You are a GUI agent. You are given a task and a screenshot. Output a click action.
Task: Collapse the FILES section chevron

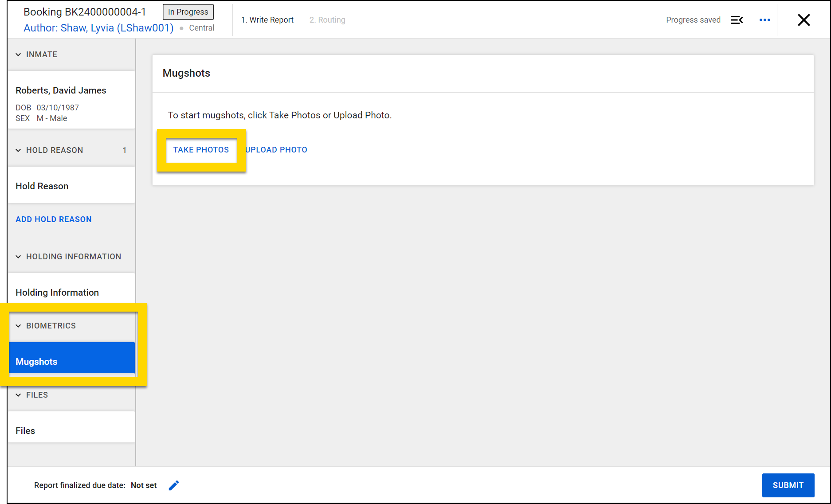click(x=18, y=395)
